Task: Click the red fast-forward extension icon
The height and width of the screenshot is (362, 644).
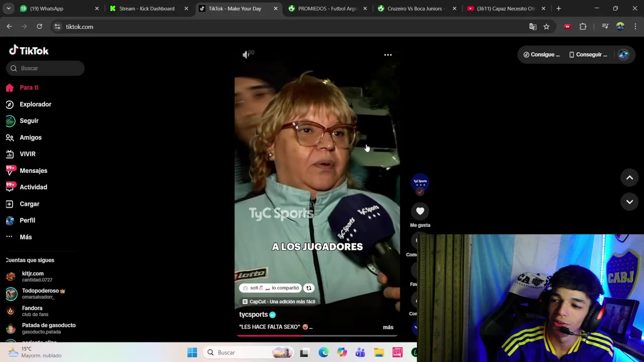Action: pos(568,27)
